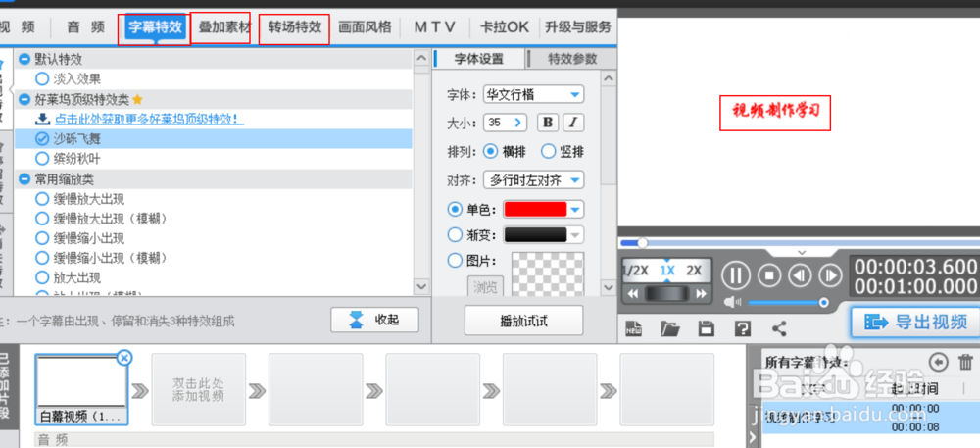Open the help question mark icon
Screen dimensions: 980x448
pyautogui.click(x=742, y=327)
